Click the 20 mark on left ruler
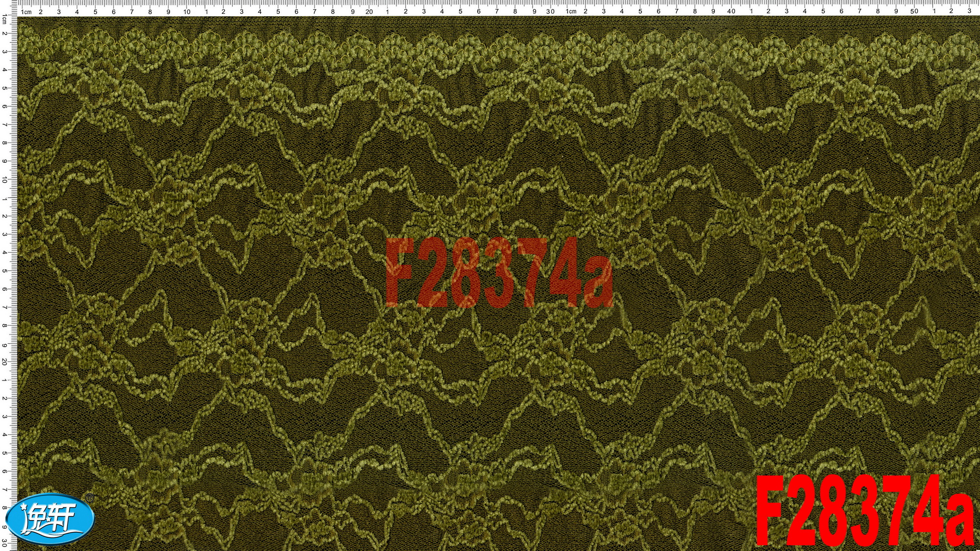Screen dimensions: 980x551 [x=5, y=361]
